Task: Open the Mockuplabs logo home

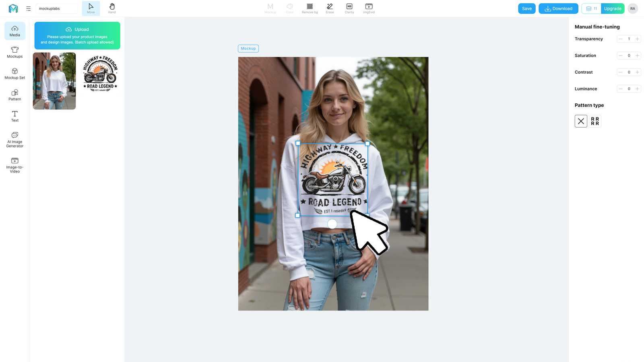Action: pos(13,8)
